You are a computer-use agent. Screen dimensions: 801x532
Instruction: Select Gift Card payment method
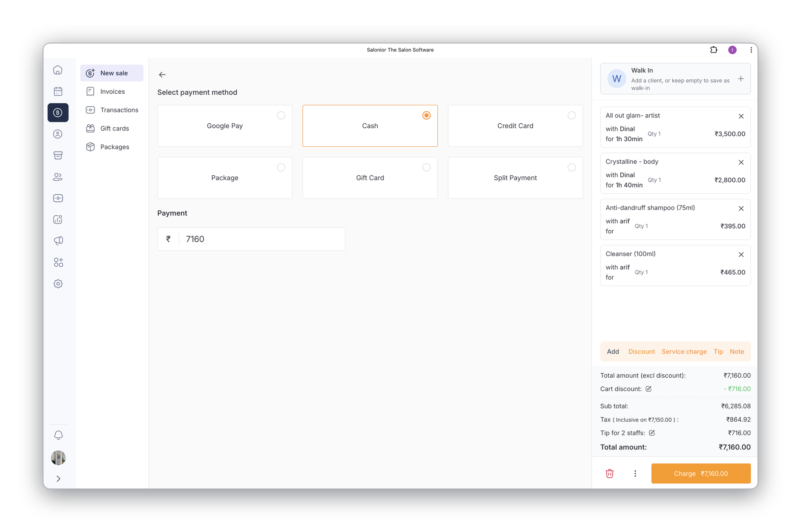point(370,178)
